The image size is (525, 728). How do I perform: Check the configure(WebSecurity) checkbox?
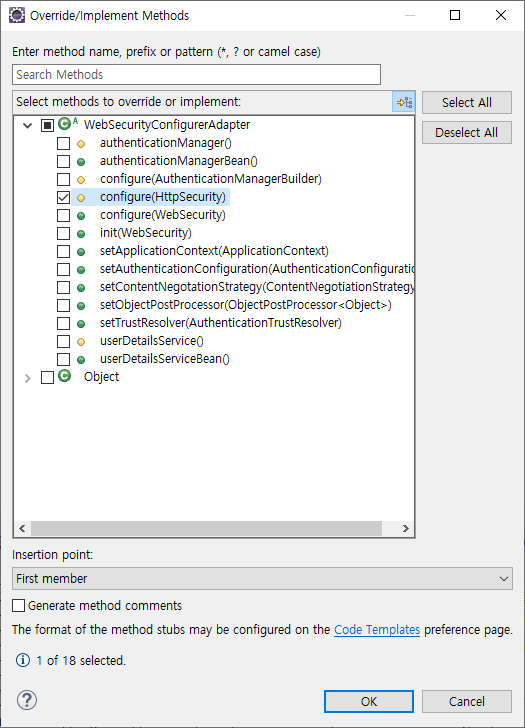(64, 215)
